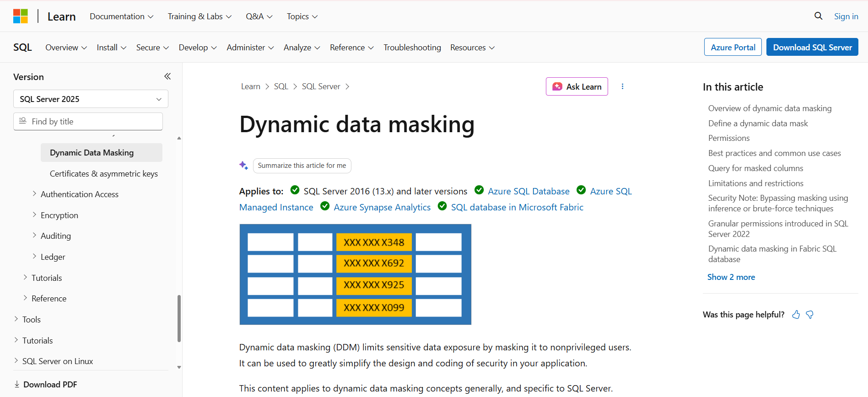
Task: Open the Administer menu
Action: (250, 48)
